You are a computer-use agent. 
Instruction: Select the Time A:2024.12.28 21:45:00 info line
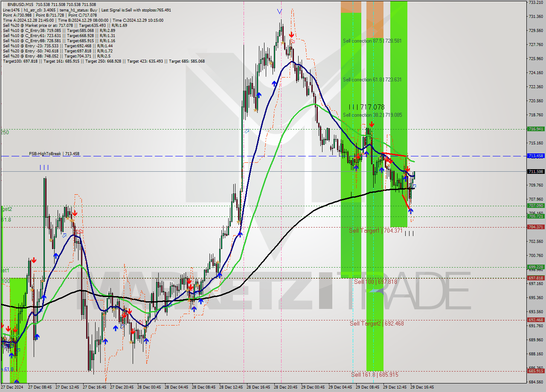(x=83, y=20)
